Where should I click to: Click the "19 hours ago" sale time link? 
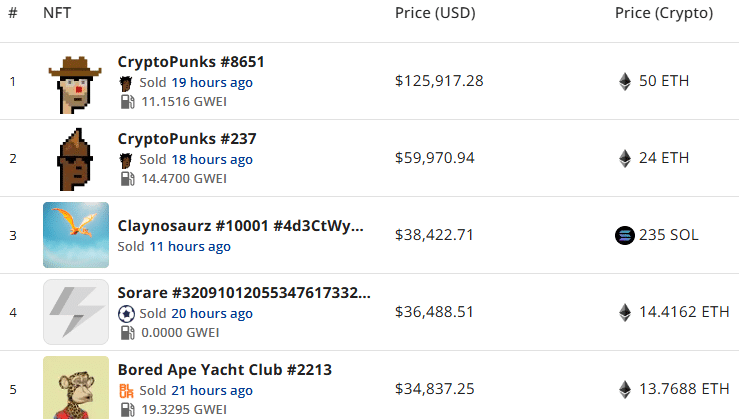[x=212, y=82]
